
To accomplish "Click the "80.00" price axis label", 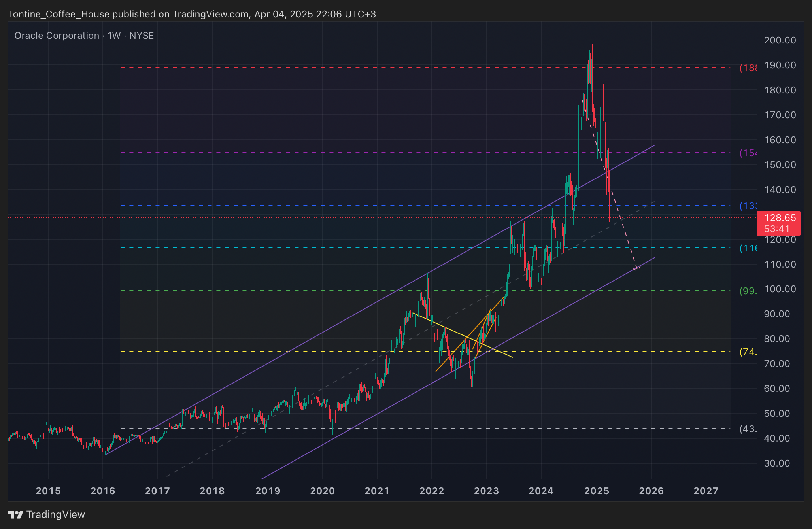I will [777, 339].
